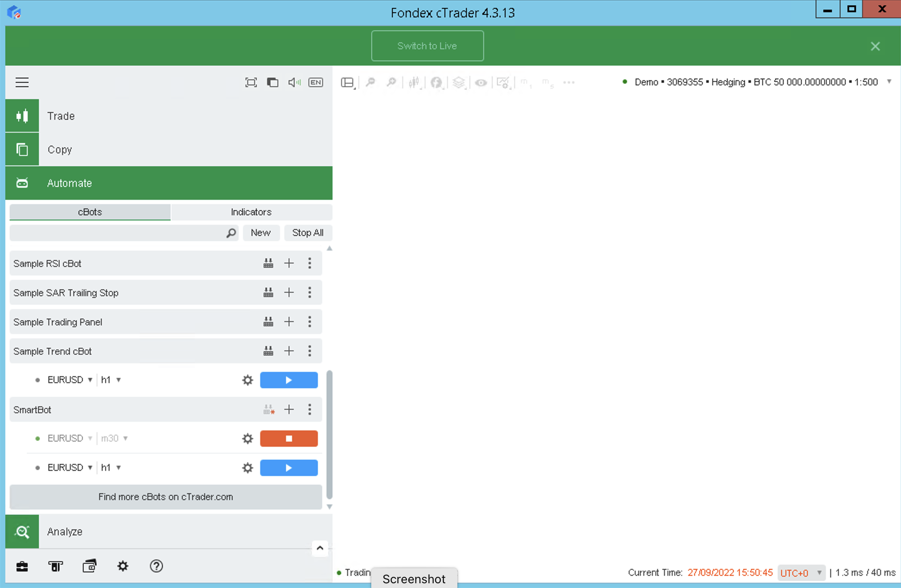Click the Switch to Live button
The image size is (901, 588).
(x=427, y=46)
